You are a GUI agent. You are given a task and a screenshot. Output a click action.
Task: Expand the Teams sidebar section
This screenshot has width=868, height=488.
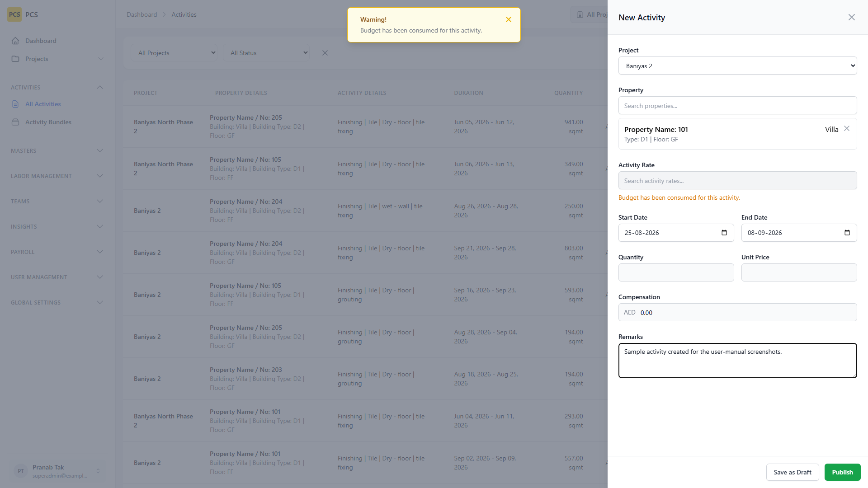pos(100,201)
